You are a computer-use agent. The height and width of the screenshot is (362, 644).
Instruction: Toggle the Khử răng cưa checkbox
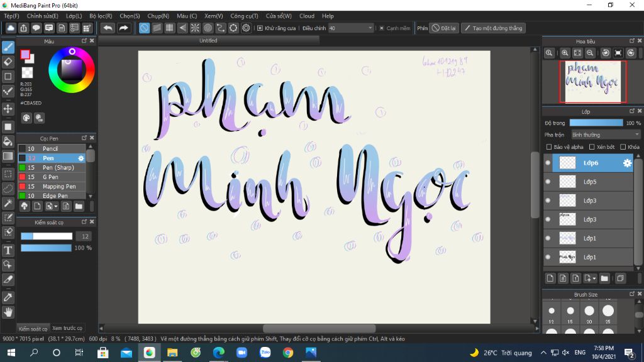(260, 28)
